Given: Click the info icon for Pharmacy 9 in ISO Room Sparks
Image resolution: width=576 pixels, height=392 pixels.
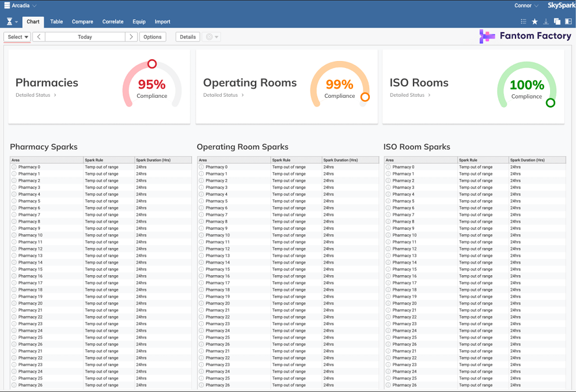Looking at the screenshot, I should 388,229.
